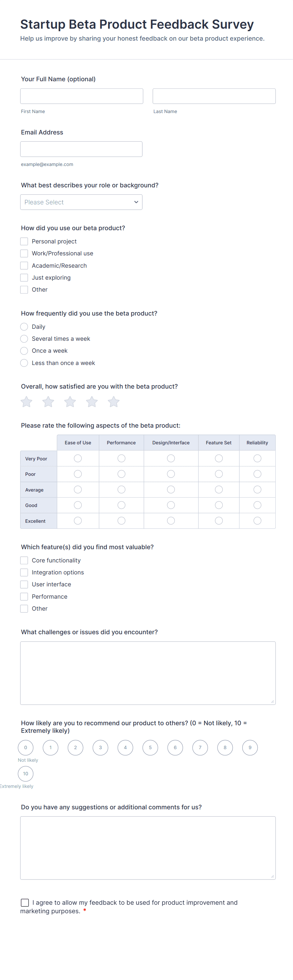Select the fifth satisfaction star
293x980 pixels.
point(114,402)
